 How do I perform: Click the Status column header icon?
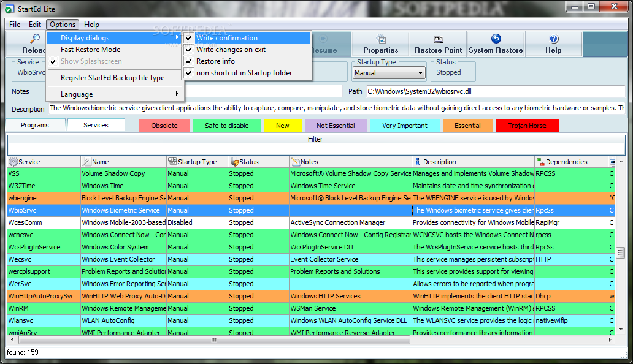234,162
